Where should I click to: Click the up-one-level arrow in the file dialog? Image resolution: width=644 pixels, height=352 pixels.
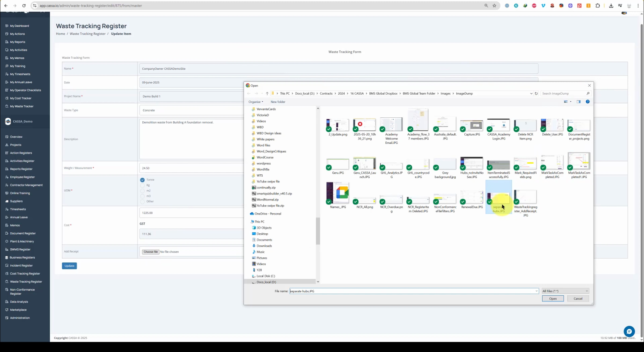[267, 94]
